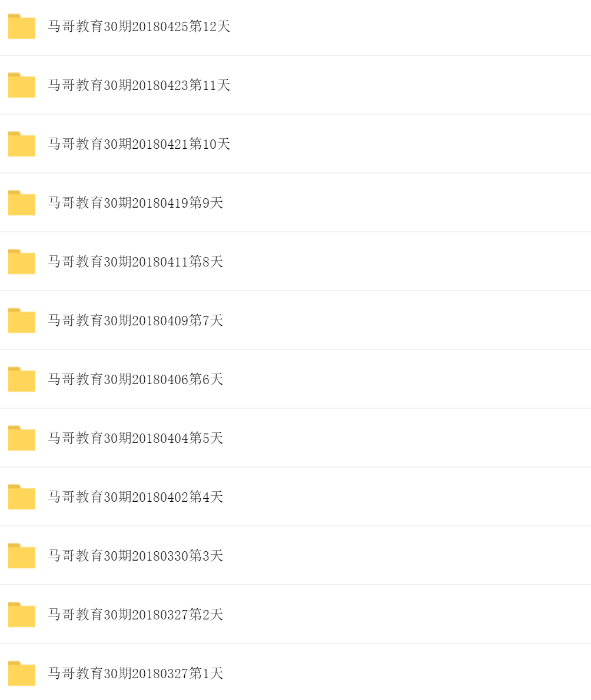The height and width of the screenshot is (700, 591).
Task: Open 马哥教育30期20180425第12天 folder name
Action: [139, 26]
